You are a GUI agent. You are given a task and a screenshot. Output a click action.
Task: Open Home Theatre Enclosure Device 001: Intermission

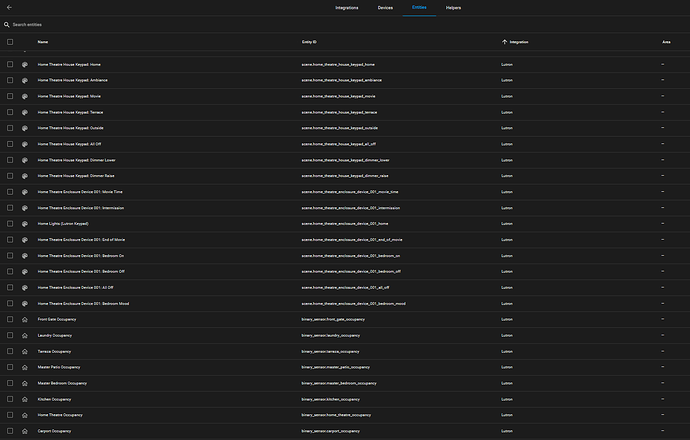tap(81, 208)
